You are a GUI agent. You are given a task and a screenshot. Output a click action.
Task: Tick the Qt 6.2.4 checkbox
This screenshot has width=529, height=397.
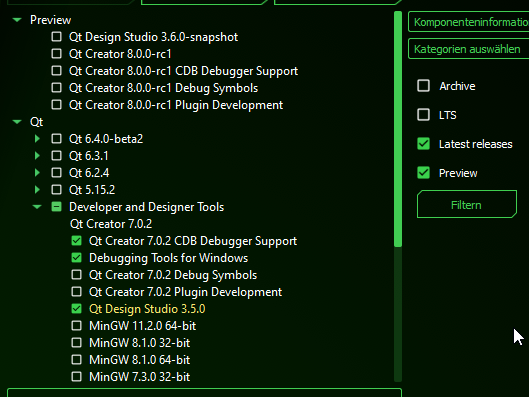point(56,173)
